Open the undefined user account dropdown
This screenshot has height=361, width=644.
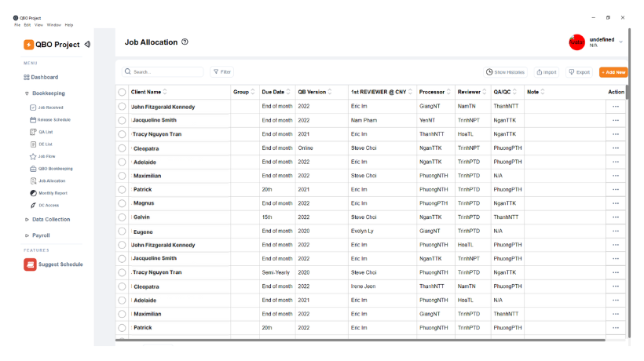pos(620,42)
